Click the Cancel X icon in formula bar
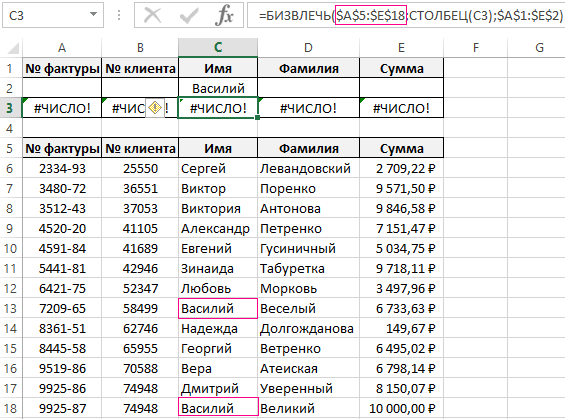 (x=152, y=15)
